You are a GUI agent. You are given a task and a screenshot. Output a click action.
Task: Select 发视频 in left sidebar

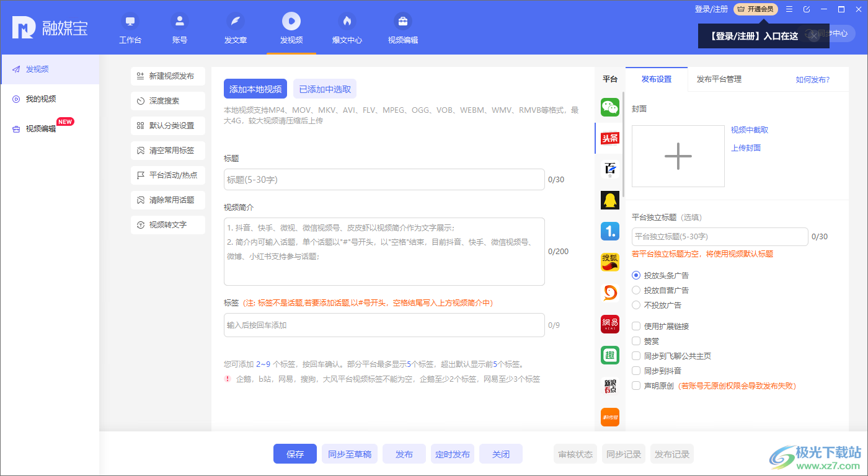50,69
